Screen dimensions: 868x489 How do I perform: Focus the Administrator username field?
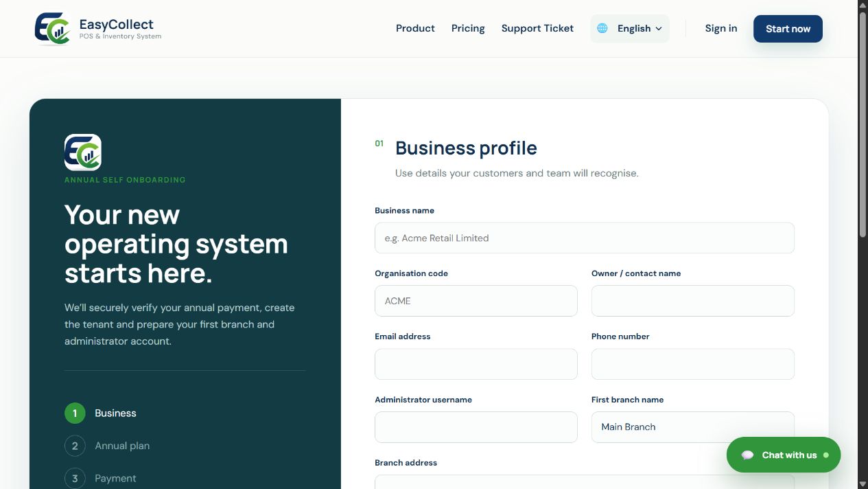point(476,427)
